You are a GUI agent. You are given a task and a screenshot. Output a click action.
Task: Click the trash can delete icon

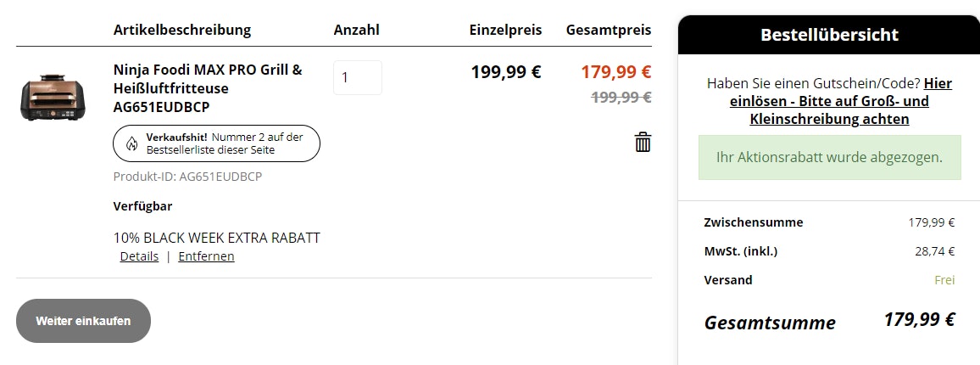(643, 142)
